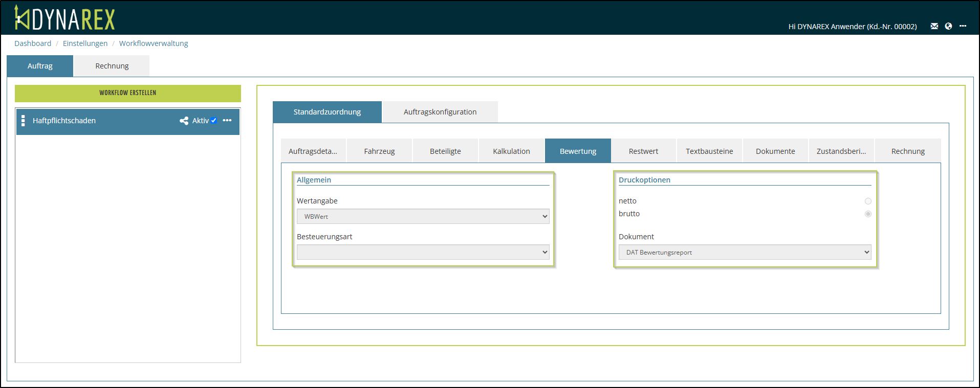Click the globe language icon
This screenshot has width=980, height=388.
pos(948,26)
